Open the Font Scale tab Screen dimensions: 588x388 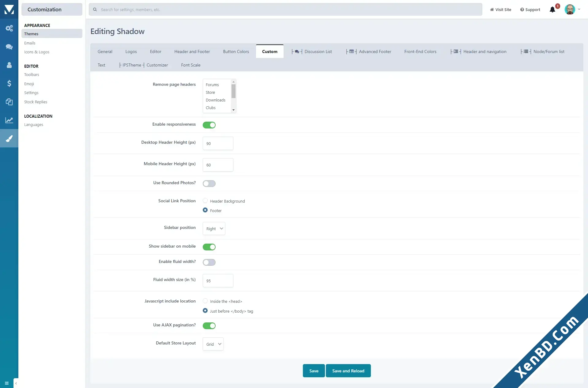coord(191,65)
